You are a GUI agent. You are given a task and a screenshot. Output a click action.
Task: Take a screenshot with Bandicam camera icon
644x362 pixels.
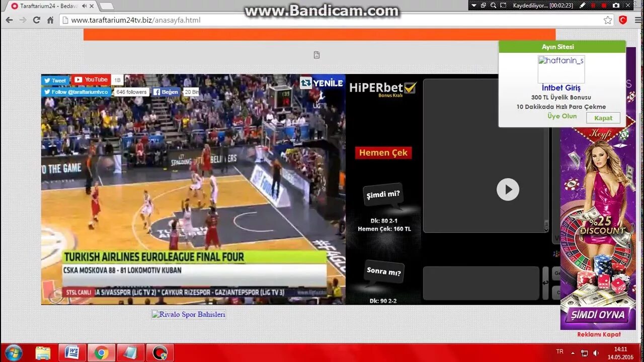tap(616, 5)
